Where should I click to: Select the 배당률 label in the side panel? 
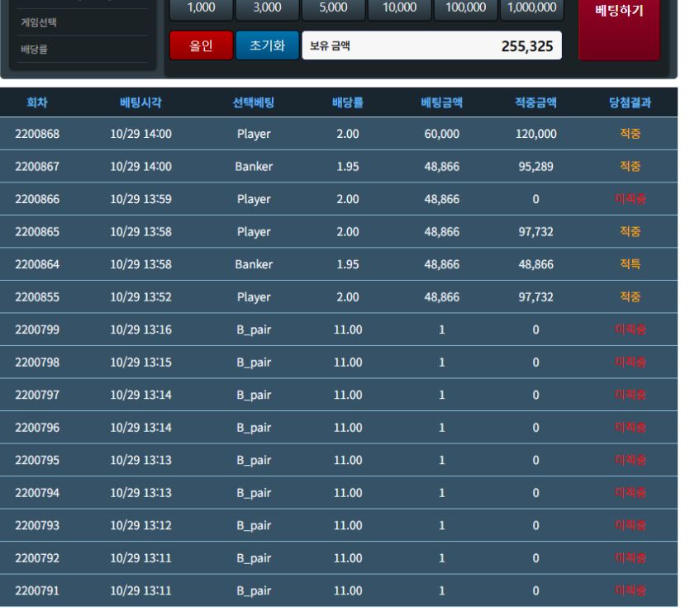tap(34, 50)
